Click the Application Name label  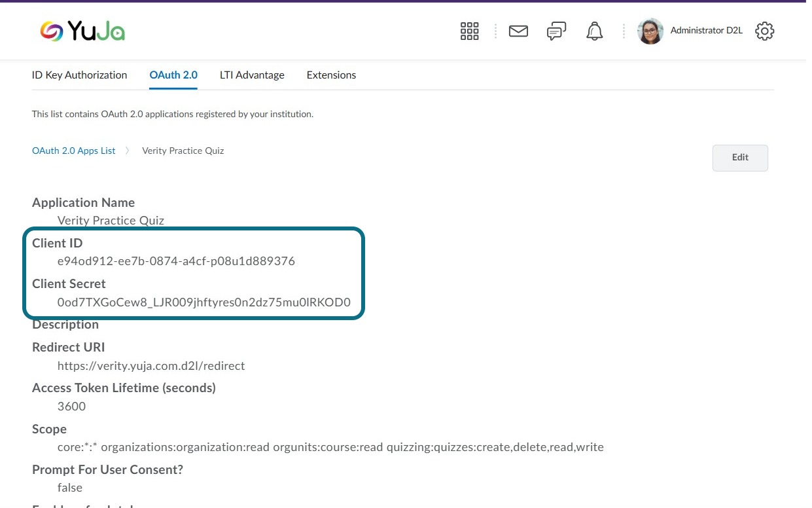coord(83,202)
